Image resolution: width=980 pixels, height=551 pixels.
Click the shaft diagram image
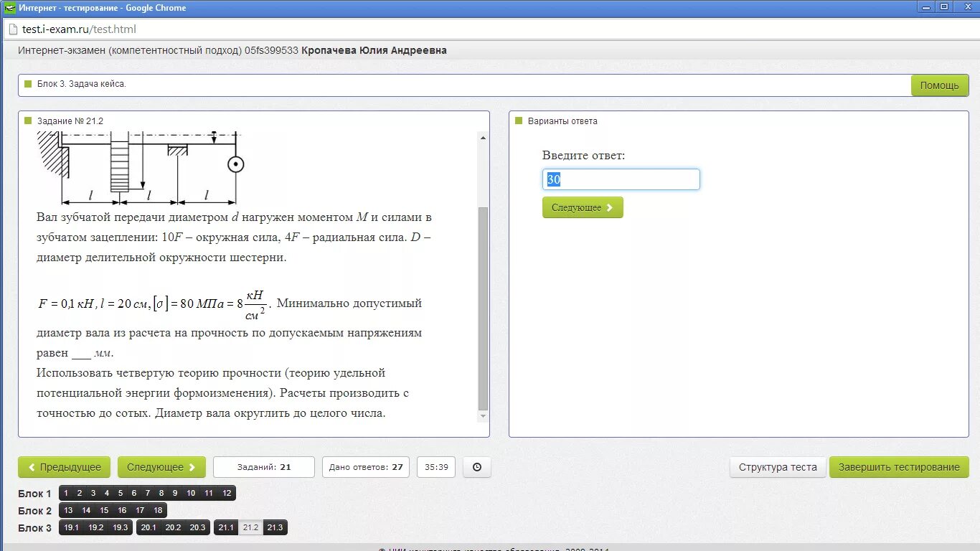[141, 168]
